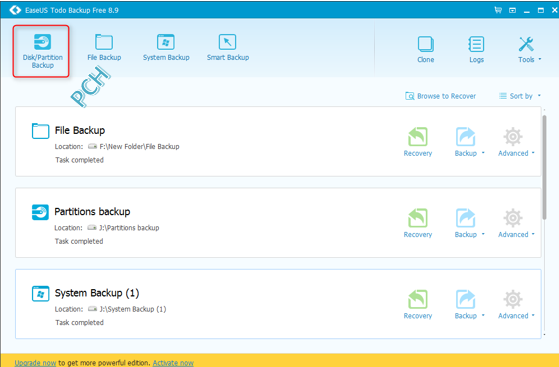Screen dimensions: 559x367
Task: Click the Upgrade now link
Action: tap(35, 363)
